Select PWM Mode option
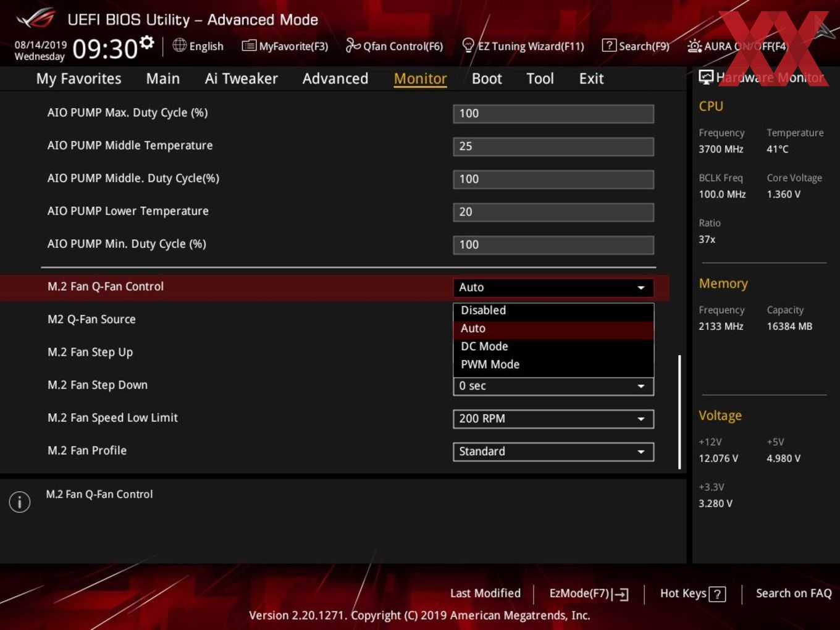Screen dimensions: 840x630 [x=553, y=364]
